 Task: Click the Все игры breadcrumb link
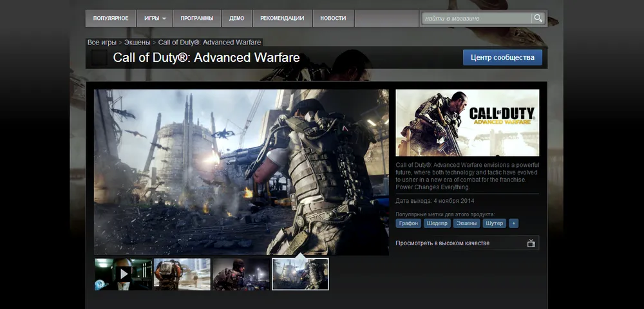coord(102,42)
